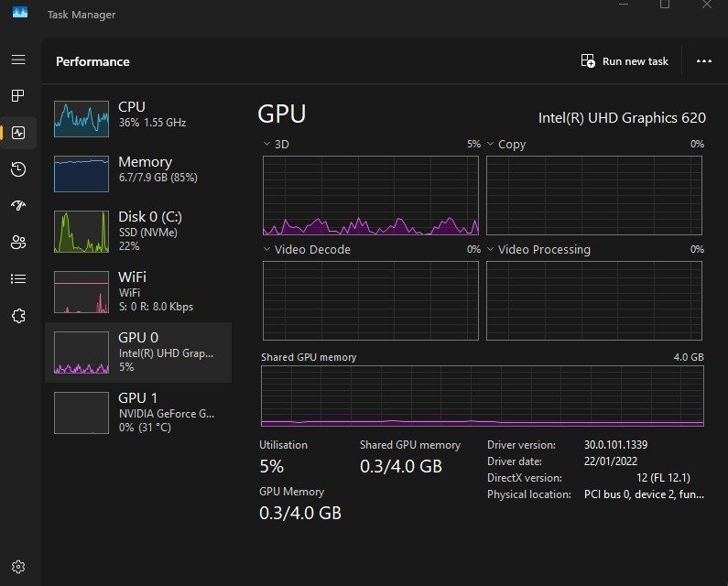This screenshot has width=728, height=586.
Task: Click the 36% 1.55 GHz CPU reading
Action: [x=152, y=123]
